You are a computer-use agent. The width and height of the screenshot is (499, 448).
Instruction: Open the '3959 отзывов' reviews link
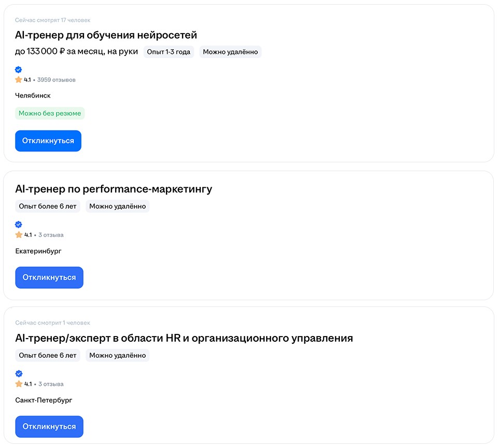pos(57,80)
